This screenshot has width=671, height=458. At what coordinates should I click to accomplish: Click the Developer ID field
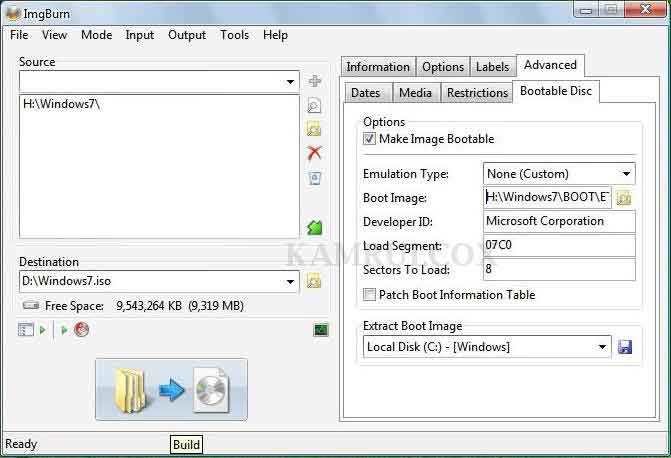click(x=559, y=221)
